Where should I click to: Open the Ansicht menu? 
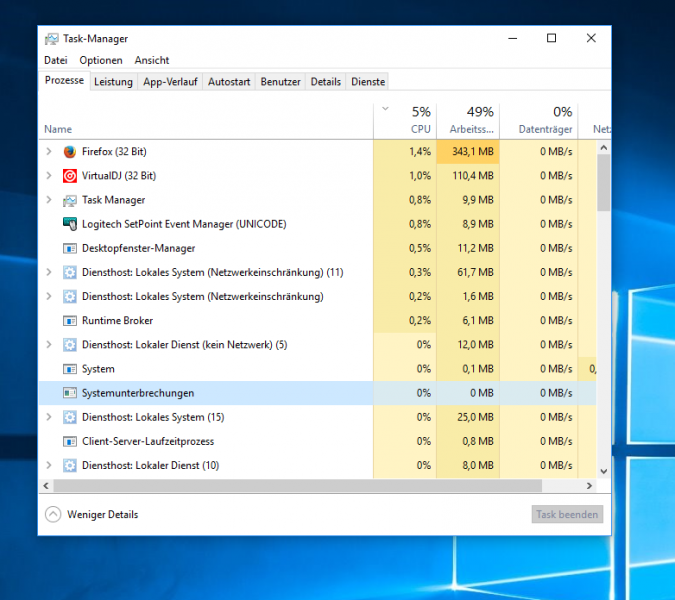pyautogui.click(x=152, y=60)
